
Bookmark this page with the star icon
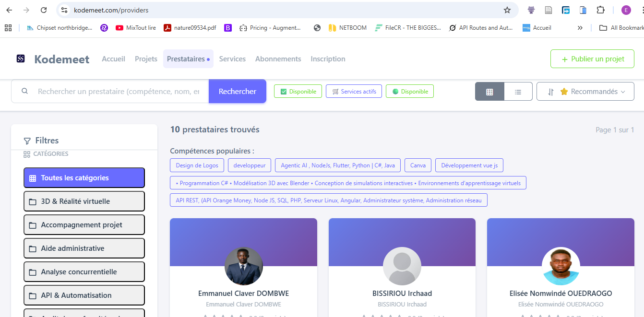[x=507, y=10]
